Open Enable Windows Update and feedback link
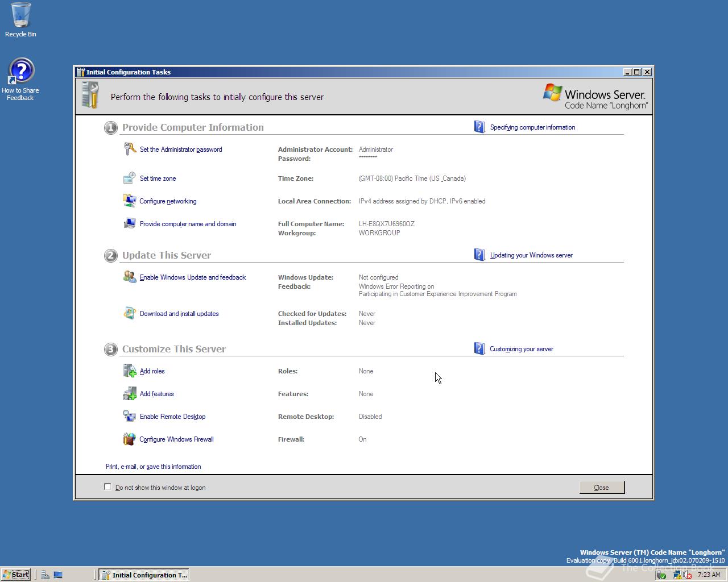Image resolution: width=728 pixels, height=582 pixels. coord(193,277)
